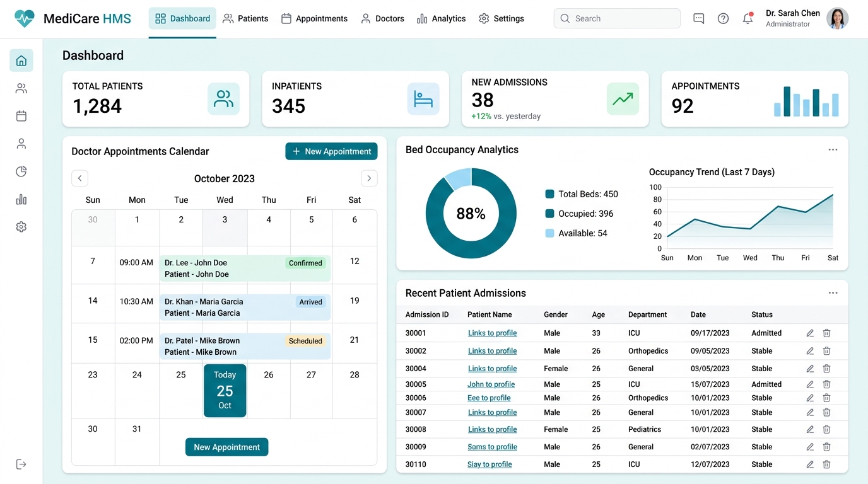This screenshot has width=868, height=484.
Task: Delete admission 30110 with trash icon
Action: pyautogui.click(x=826, y=464)
